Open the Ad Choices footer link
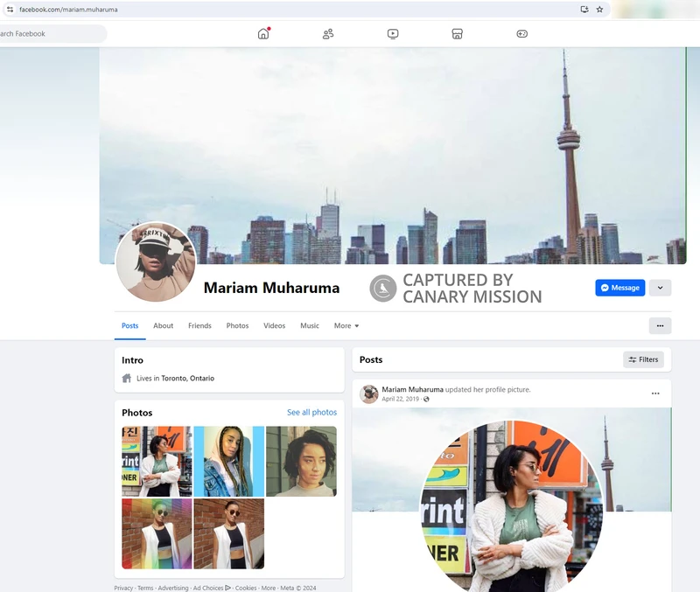This screenshot has width=700, height=592. coord(212,588)
